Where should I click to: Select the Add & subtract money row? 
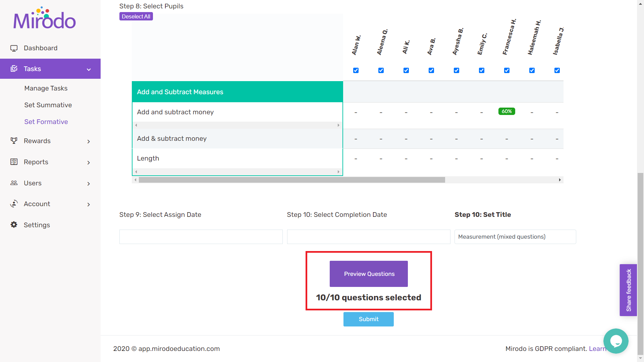tap(237, 138)
